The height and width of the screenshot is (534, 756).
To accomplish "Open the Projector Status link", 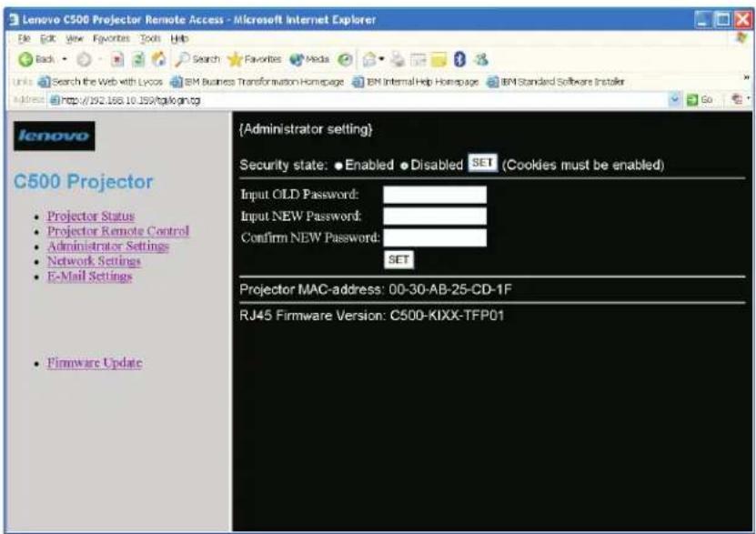I will 91,216.
